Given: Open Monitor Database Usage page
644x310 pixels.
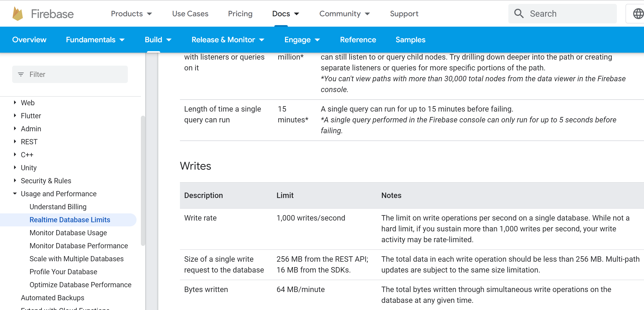Looking at the screenshot, I should tap(68, 233).
